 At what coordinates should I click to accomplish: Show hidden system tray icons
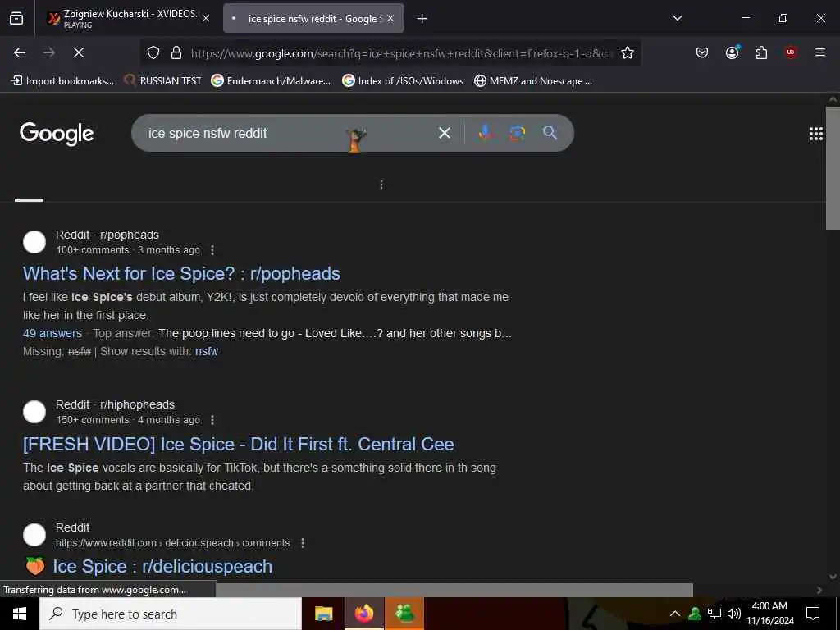coord(675,614)
